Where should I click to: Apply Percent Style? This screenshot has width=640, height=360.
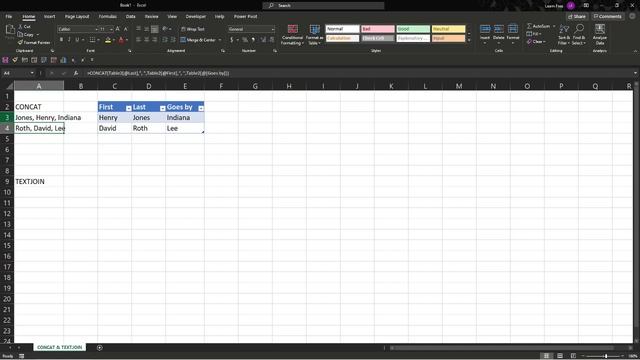[245, 40]
